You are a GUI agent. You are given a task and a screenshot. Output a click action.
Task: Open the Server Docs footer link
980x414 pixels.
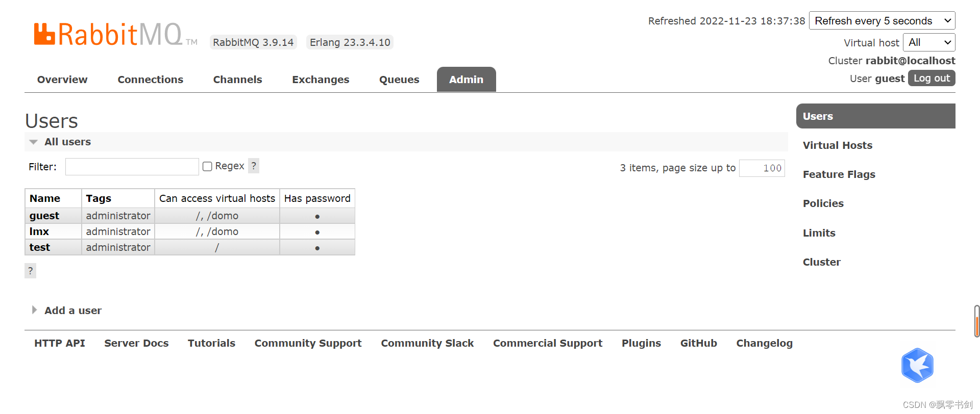(x=136, y=343)
